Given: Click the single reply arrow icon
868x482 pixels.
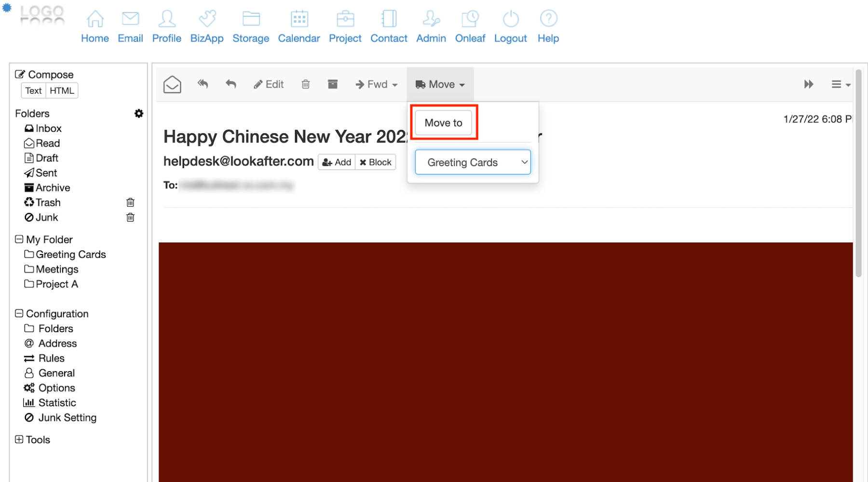Looking at the screenshot, I should pos(231,84).
